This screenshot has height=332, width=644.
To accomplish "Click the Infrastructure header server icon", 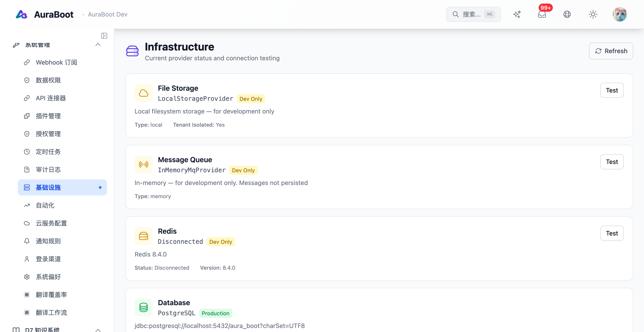I will click(132, 51).
